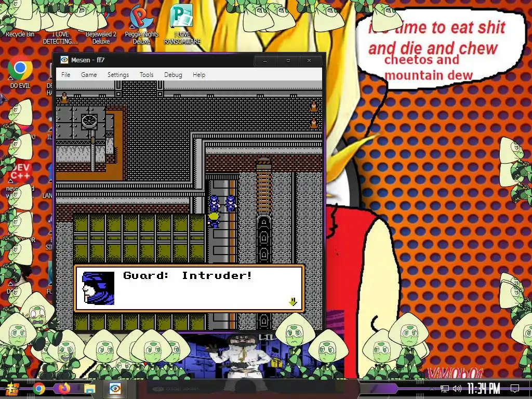Open the File menu in Mesen
The width and height of the screenshot is (532, 399).
[x=65, y=75]
